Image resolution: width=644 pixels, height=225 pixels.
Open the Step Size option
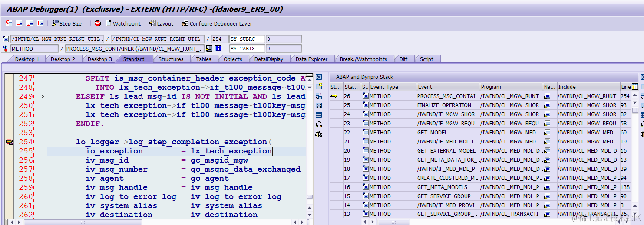click(66, 23)
